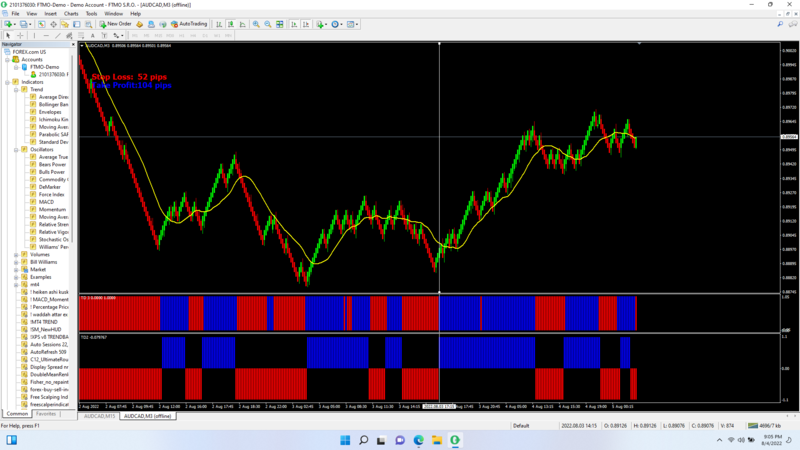This screenshot has width=800, height=450.
Task: Click the tile windows icon in toolbar
Action: (279, 24)
